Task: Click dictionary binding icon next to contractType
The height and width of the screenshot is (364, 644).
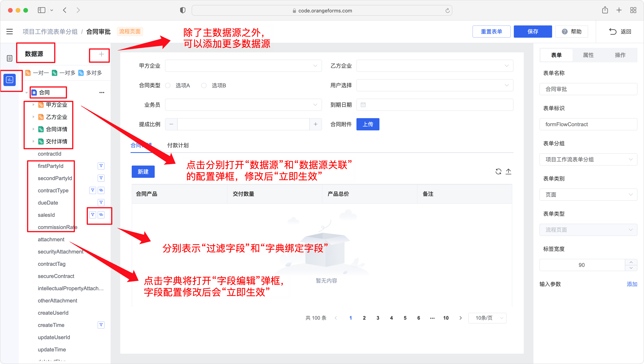Action: coord(101,190)
